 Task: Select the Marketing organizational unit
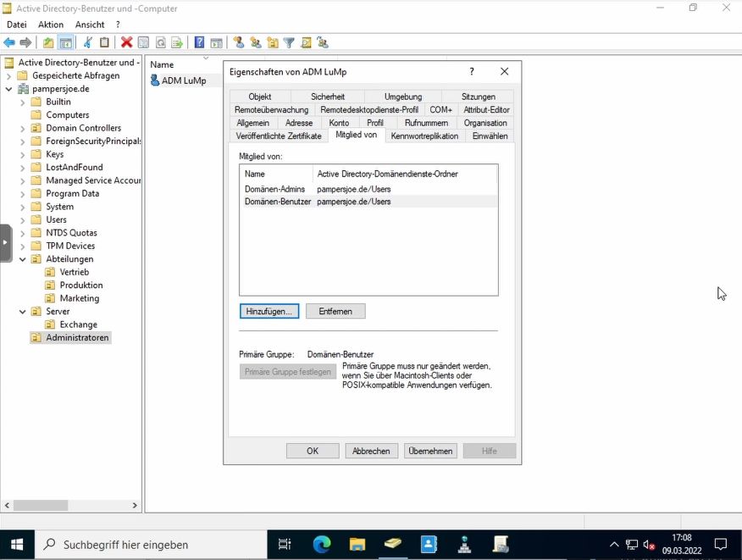(x=80, y=298)
